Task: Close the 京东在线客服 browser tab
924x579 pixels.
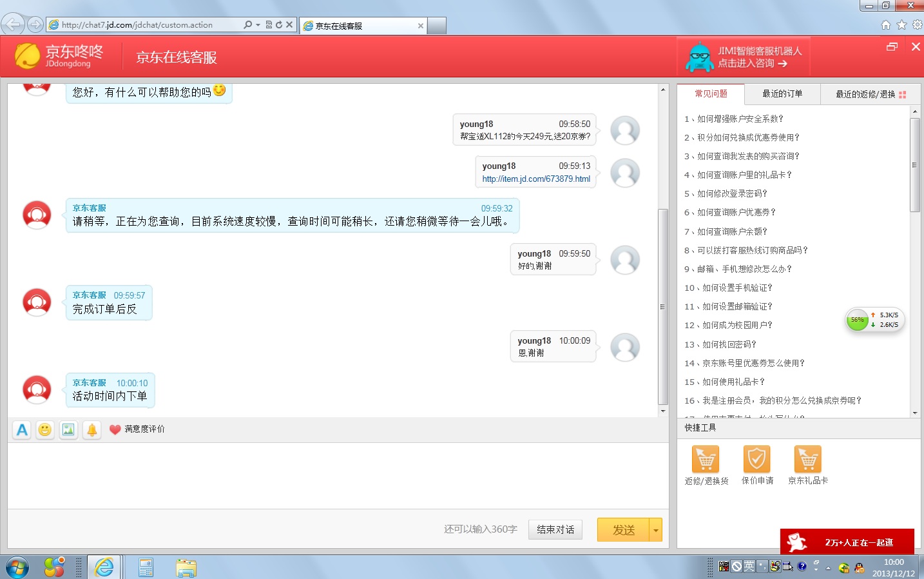Action: coord(421,26)
